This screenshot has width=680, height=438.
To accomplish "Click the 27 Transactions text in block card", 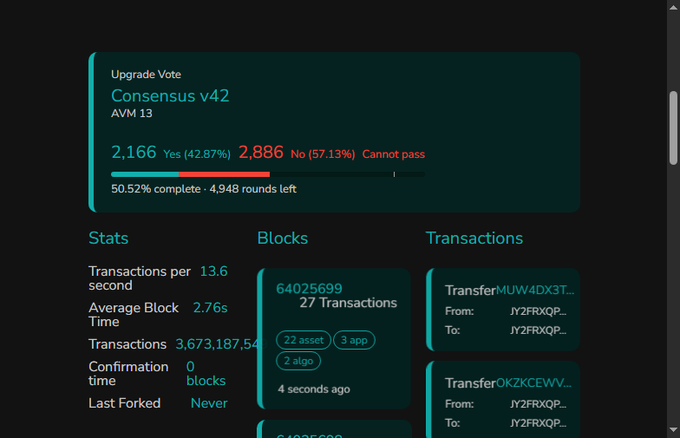I will pos(348,303).
